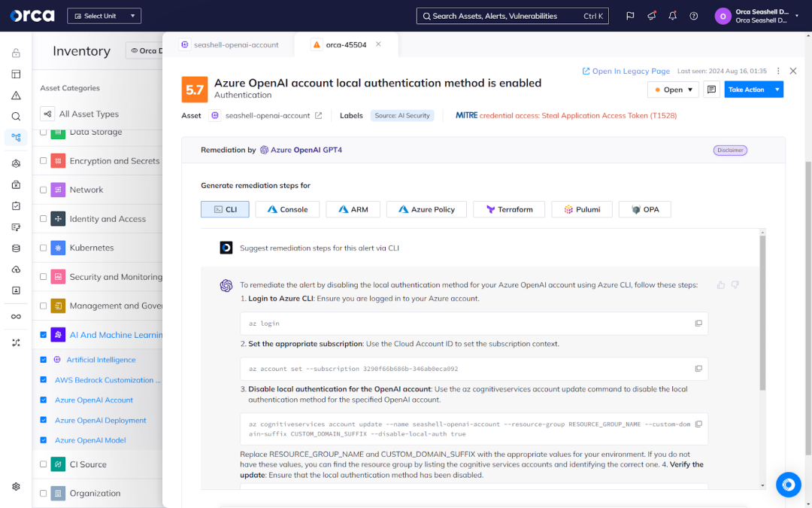The image size is (812, 508).
Task: Expand the user account menu arrow
Action: click(797, 16)
